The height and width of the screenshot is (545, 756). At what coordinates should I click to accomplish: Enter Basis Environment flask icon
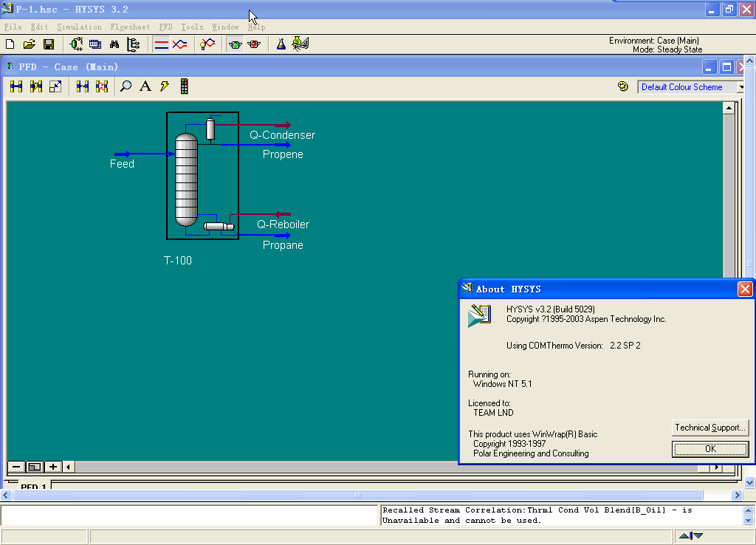coord(281,44)
